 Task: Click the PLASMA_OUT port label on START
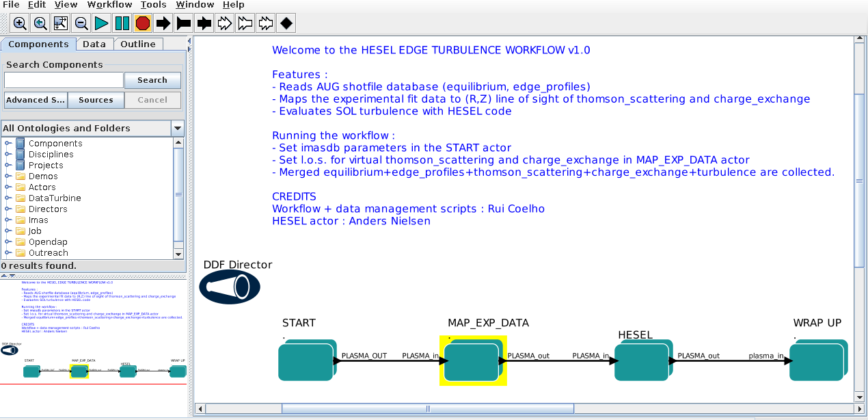click(x=364, y=356)
